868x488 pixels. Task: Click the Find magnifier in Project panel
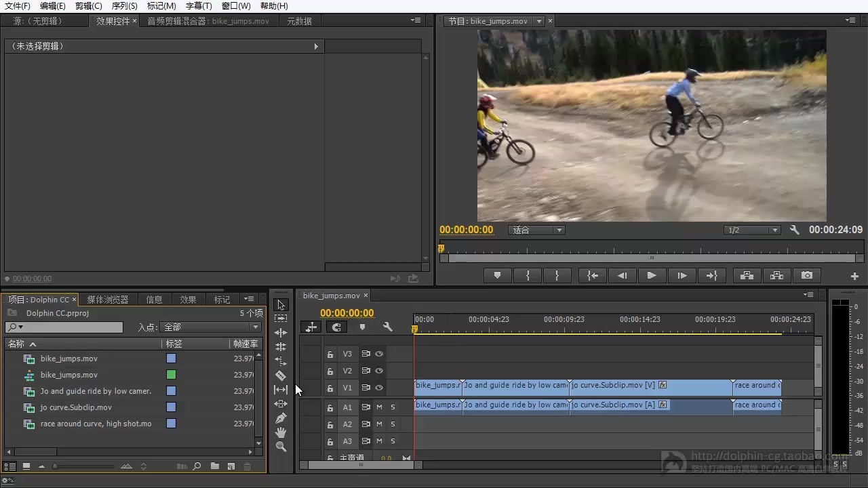[197, 466]
